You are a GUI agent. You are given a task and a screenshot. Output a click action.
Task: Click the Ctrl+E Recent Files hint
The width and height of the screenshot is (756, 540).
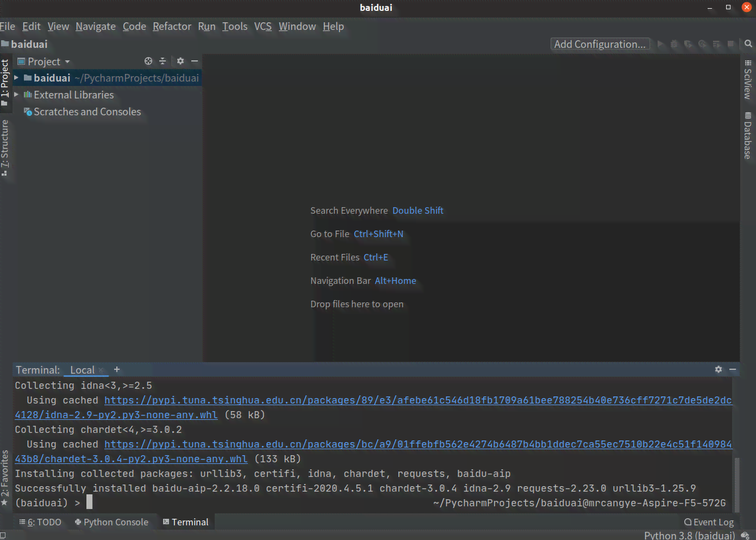(376, 257)
